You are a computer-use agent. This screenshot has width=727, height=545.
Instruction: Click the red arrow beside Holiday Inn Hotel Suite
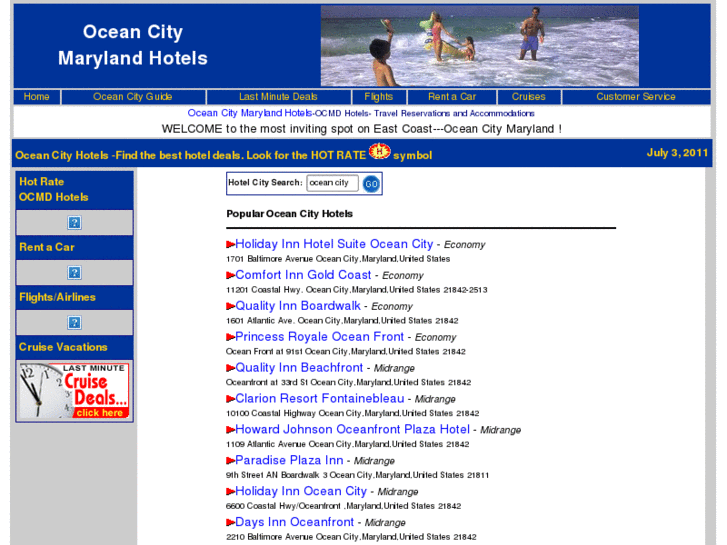(230, 244)
